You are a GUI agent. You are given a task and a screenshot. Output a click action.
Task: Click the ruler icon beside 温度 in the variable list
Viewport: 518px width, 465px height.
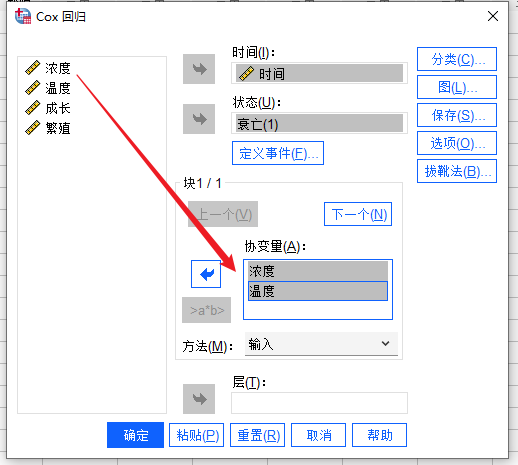(x=33, y=88)
